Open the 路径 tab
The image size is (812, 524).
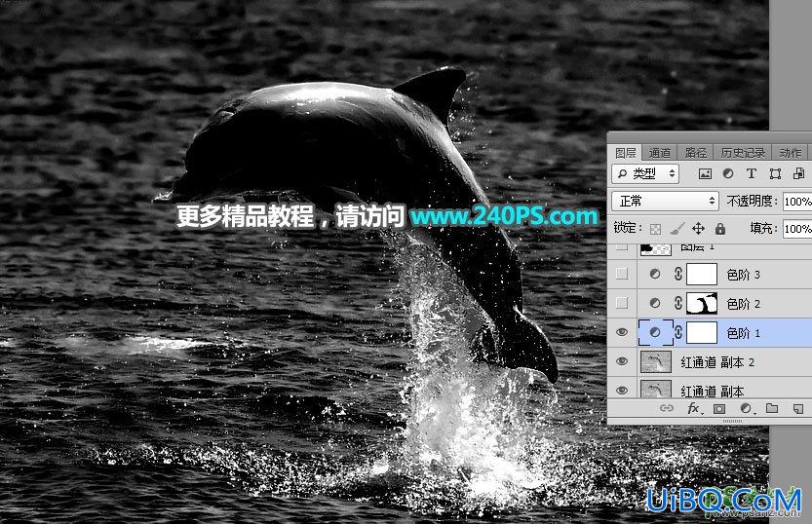695,153
